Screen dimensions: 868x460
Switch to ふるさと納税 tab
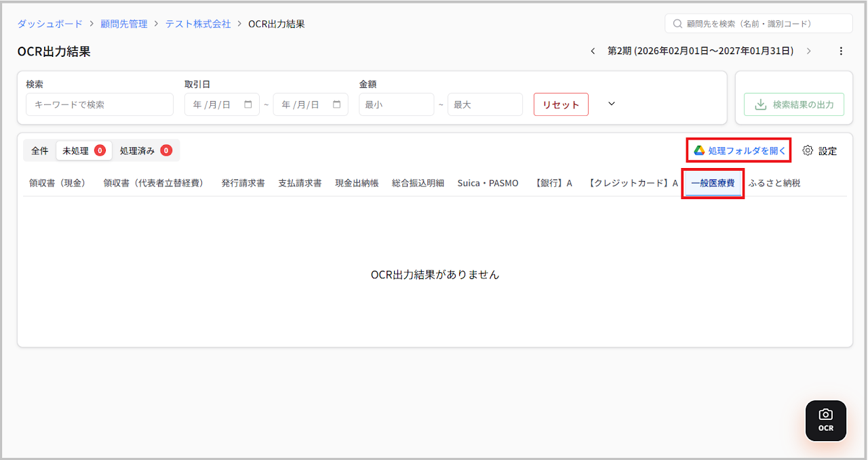[x=774, y=183]
